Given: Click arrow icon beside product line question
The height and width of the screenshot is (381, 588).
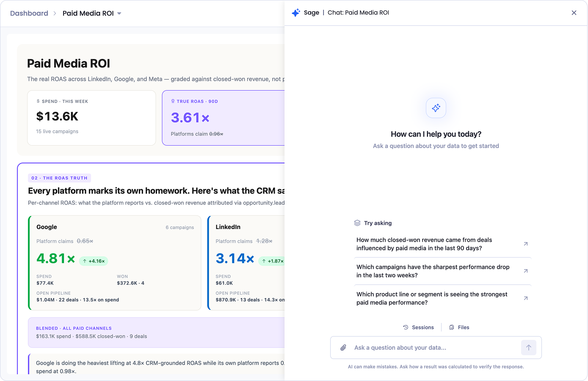Looking at the screenshot, I should point(526,298).
